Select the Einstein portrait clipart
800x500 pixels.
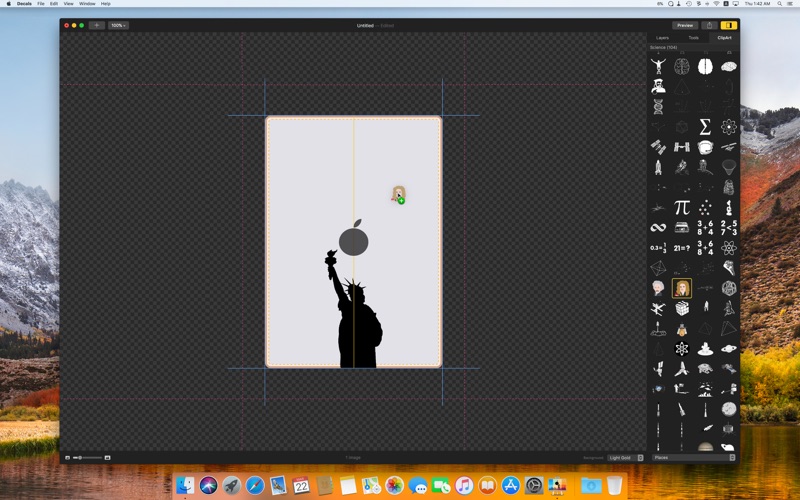pos(658,288)
